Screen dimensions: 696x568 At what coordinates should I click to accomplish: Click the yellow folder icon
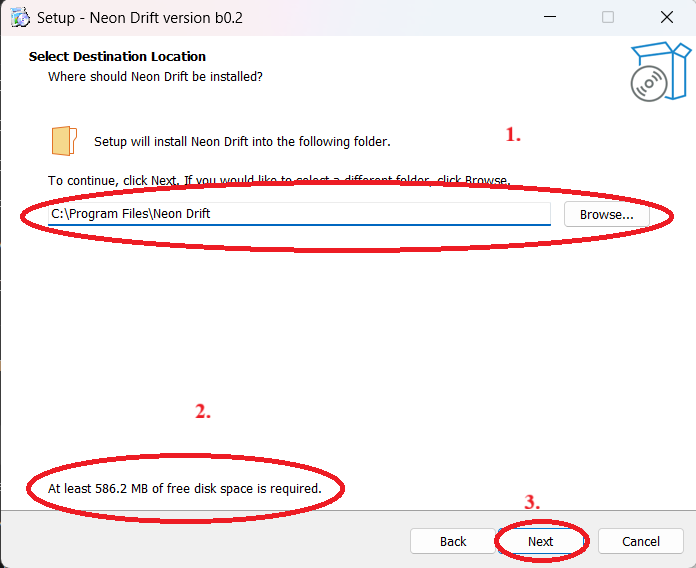tap(64, 141)
